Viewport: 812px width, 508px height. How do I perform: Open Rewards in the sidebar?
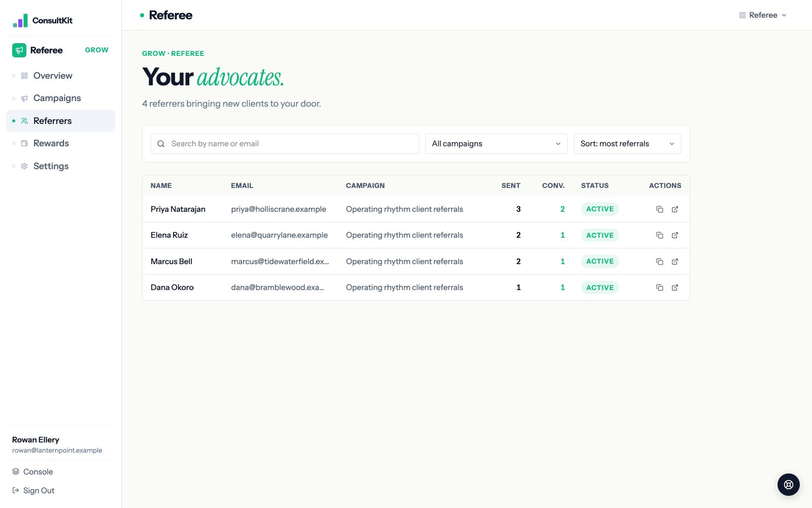pos(61,143)
